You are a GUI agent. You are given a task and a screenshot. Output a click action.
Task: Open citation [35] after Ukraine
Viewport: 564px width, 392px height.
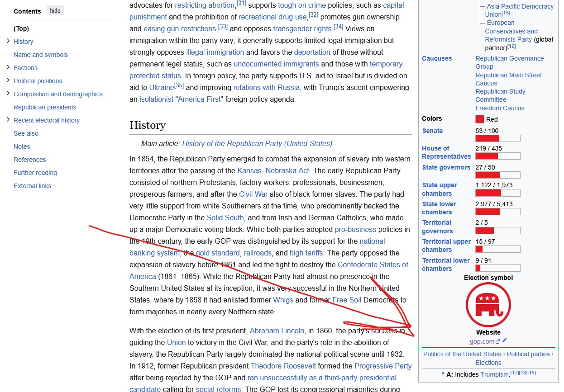click(x=179, y=85)
